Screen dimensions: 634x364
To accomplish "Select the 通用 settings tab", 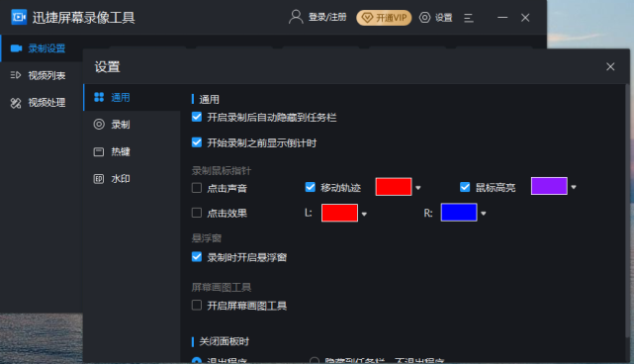I will click(132, 98).
